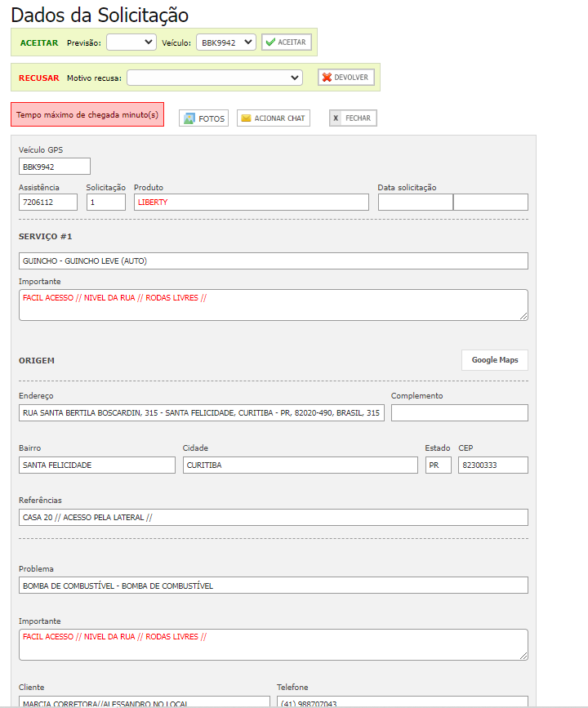This screenshot has width=588, height=708.
Task: Click the red X Devolver button
Action: click(x=345, y=78)
